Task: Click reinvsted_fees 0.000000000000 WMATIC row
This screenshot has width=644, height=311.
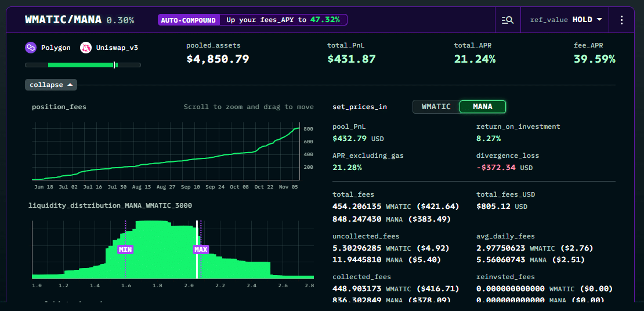Action: (x=545, y=289)
